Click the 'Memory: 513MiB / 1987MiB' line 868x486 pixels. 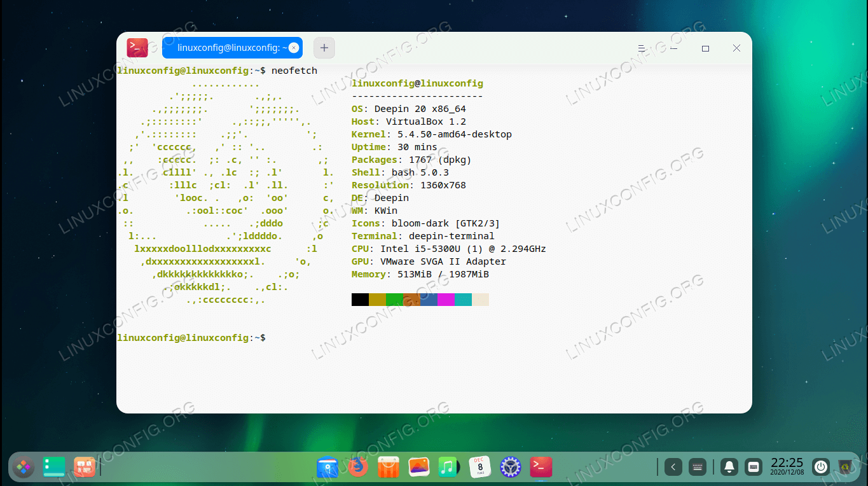pyautogui.click(x=420, y=274)
